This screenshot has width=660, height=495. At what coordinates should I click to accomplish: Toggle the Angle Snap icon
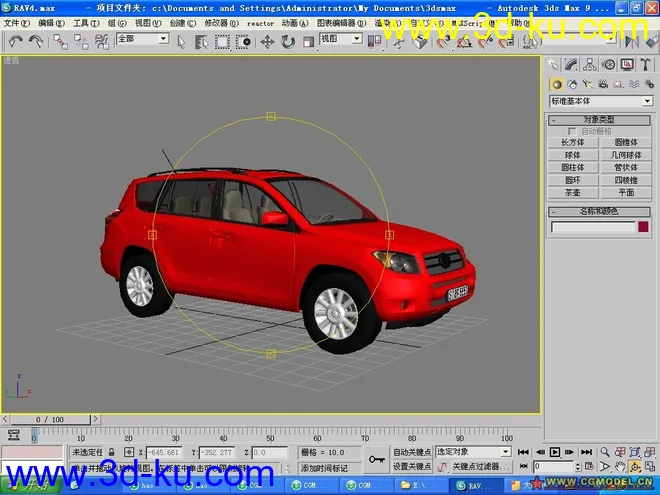tap(464, 42)
